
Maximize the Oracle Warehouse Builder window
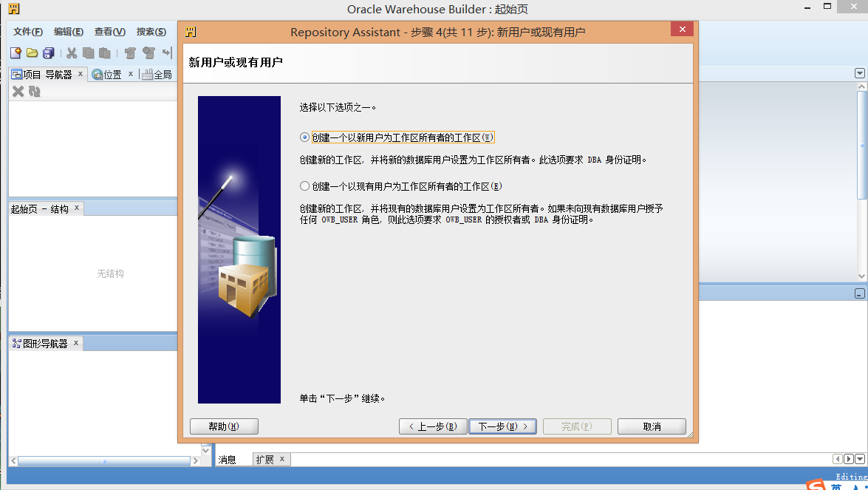coord(827,7)
